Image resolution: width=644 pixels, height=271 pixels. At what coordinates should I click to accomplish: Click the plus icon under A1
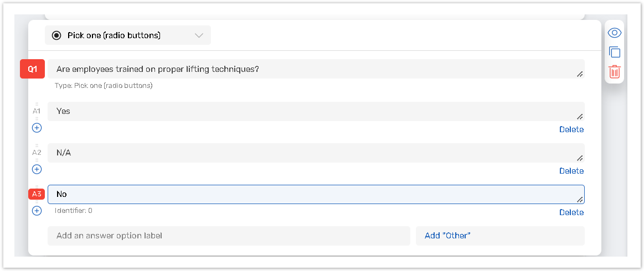(37, 128)
